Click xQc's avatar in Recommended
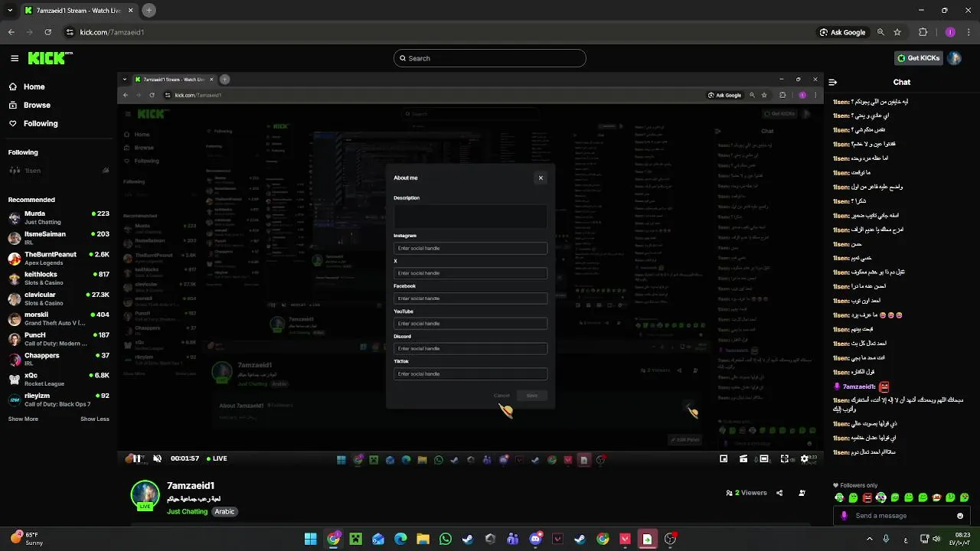 (15, 380)
